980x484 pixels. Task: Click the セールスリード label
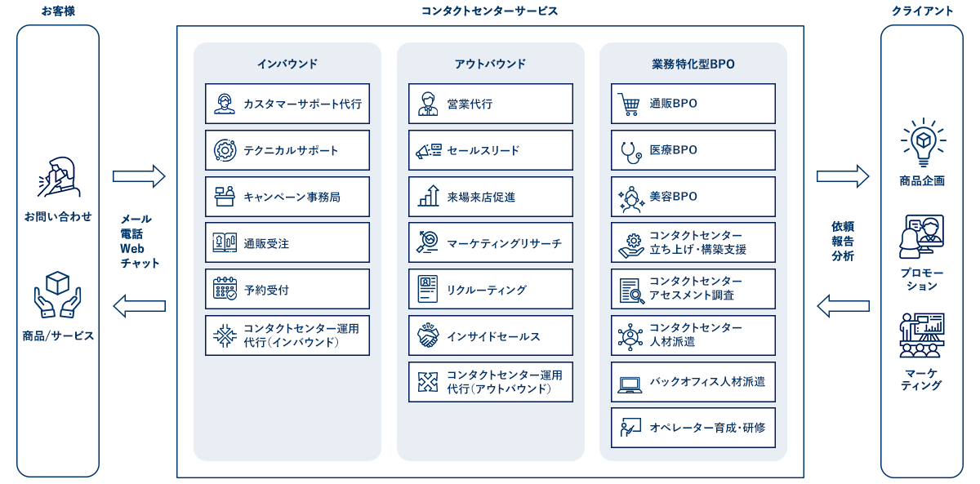pyautogui.click(x=483, y=150)
